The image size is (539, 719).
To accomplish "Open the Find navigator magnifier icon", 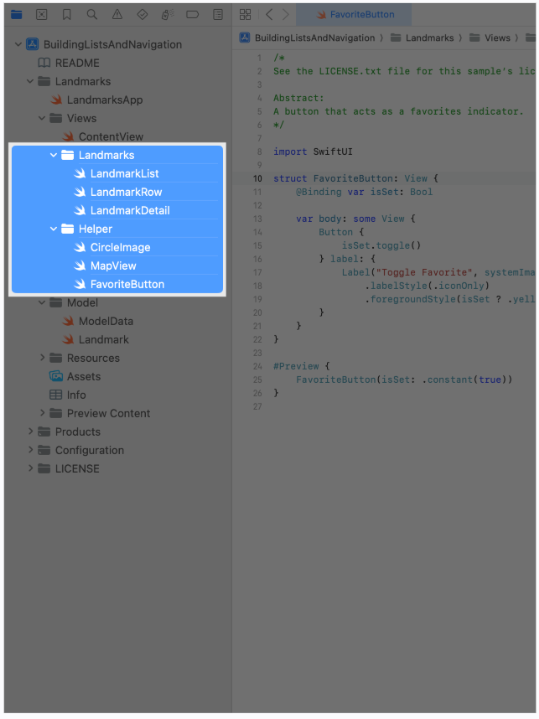I will coord(92,15).
